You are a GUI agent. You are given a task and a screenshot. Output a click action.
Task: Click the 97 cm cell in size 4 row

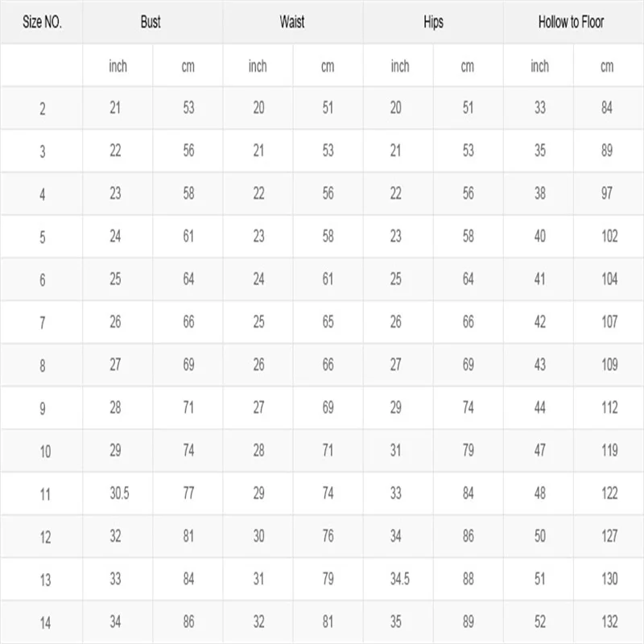607,193
